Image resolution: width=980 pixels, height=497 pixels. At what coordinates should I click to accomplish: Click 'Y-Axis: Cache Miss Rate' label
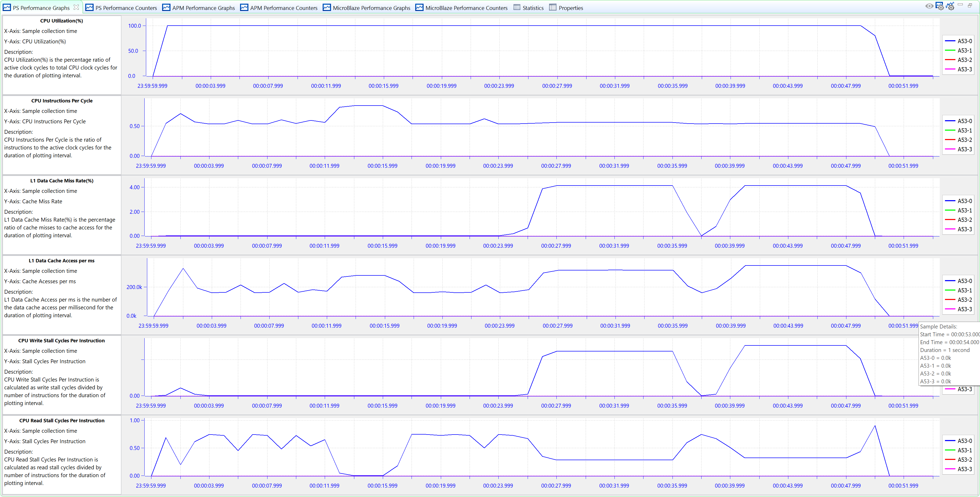tap(33, 201)
